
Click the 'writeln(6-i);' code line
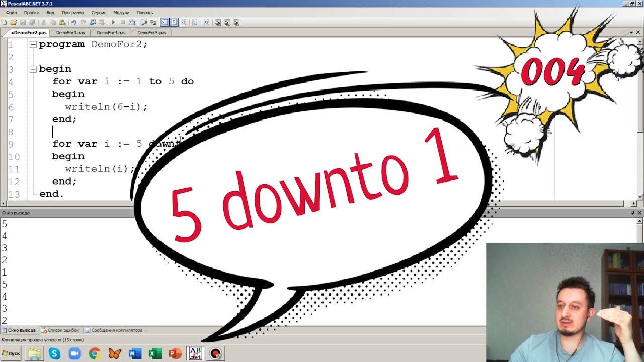pos(106,107)
